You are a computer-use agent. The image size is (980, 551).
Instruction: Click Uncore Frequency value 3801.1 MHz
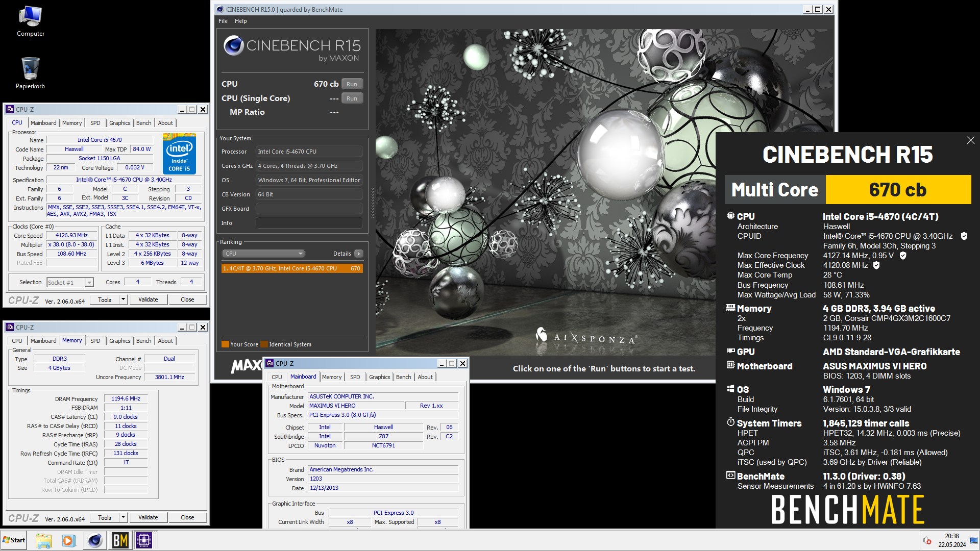169,377
